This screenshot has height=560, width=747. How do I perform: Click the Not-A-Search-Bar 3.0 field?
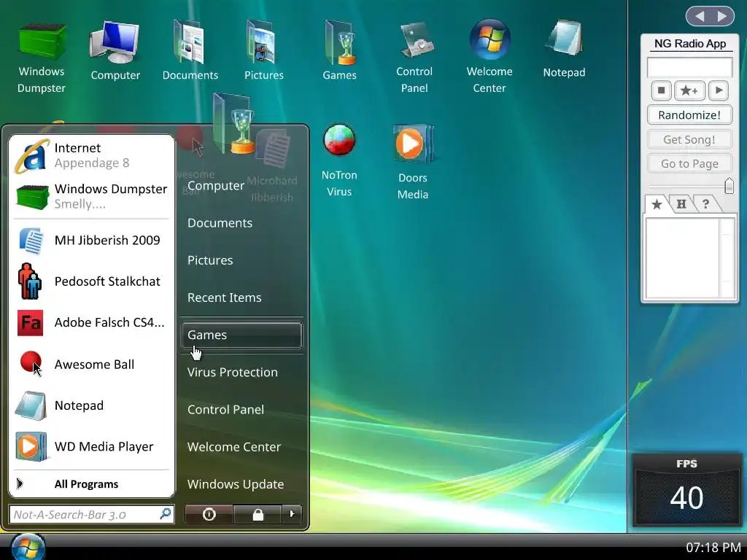[91, 514]
